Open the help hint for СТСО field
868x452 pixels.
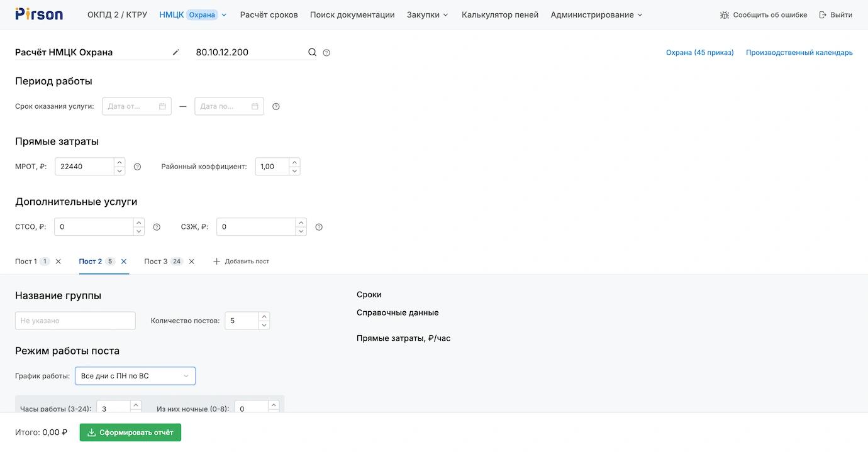(157, 228)
